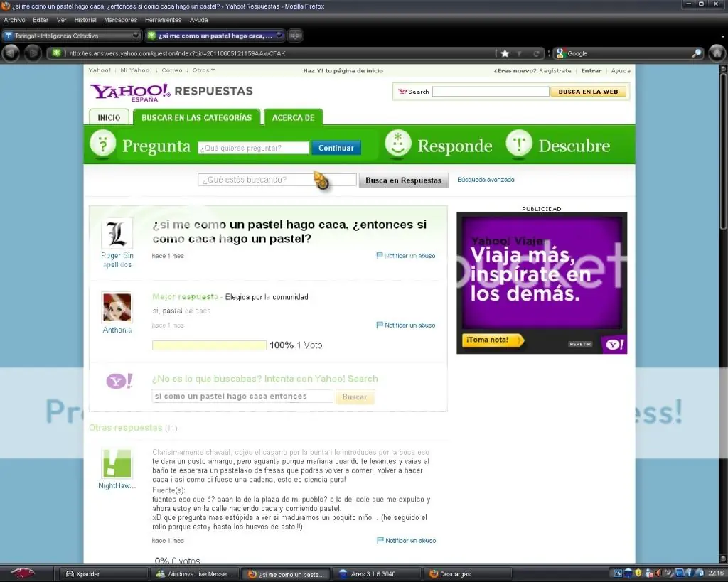
Task: Focus the ¿Qué estás buscando? field
Action: point(277,180)
